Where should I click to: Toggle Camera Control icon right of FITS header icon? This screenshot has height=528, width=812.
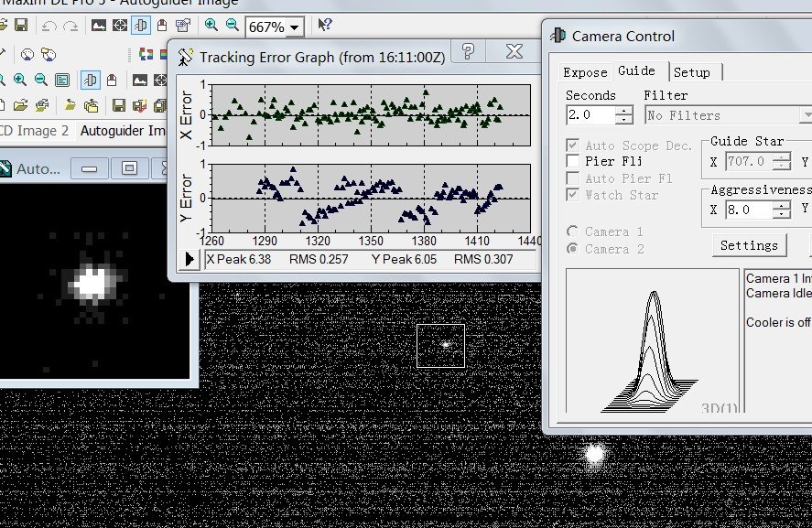coord(90,80)
